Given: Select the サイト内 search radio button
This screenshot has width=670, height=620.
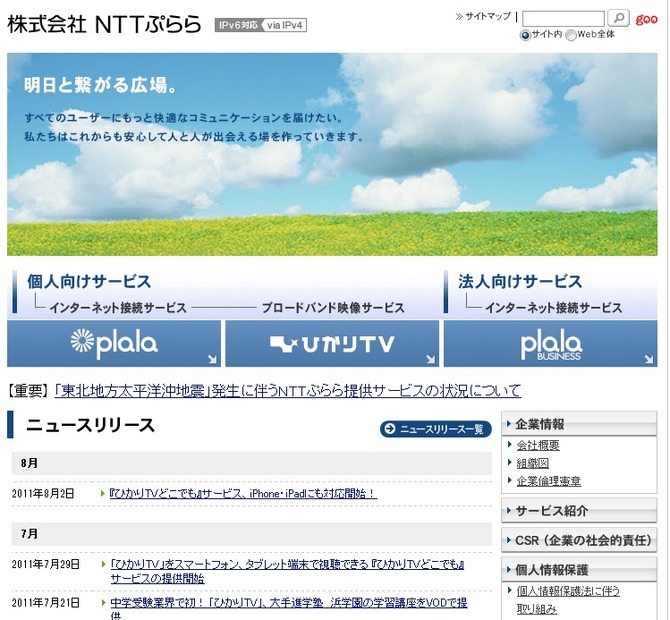Looking at the screenshot, I should pyautogui.click(x=525, y=35).
